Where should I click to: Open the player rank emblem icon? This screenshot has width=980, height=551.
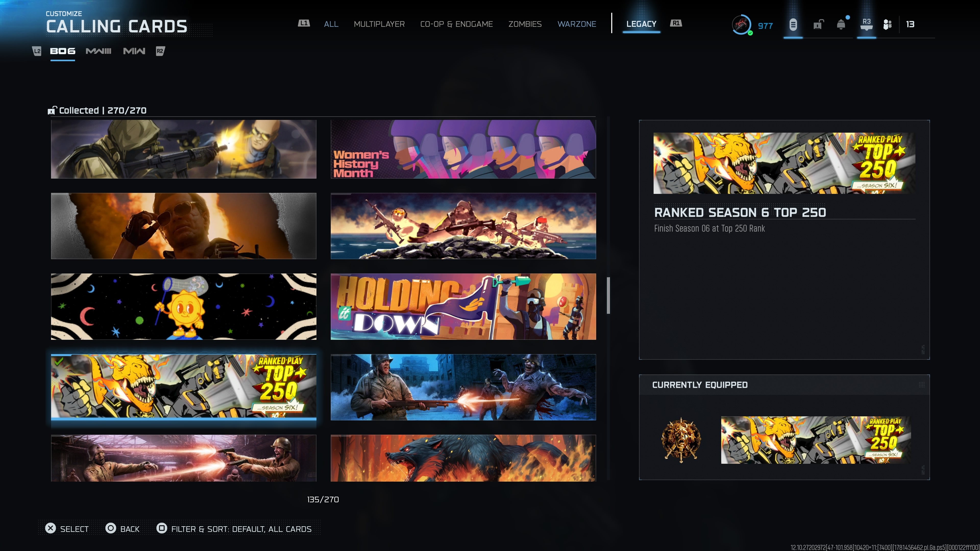(x=741, y=25)
